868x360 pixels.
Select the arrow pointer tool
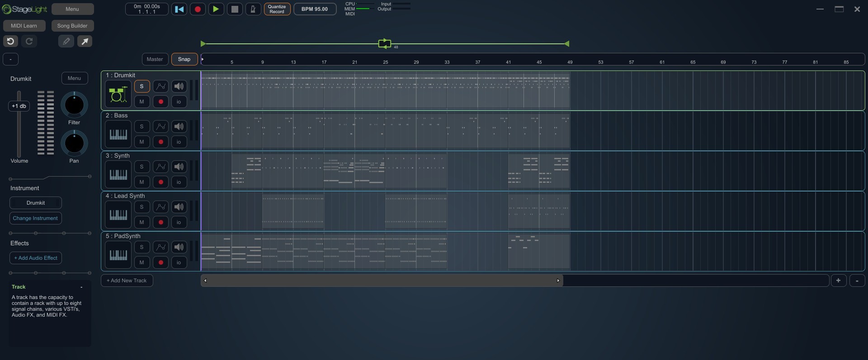point(85,42)
